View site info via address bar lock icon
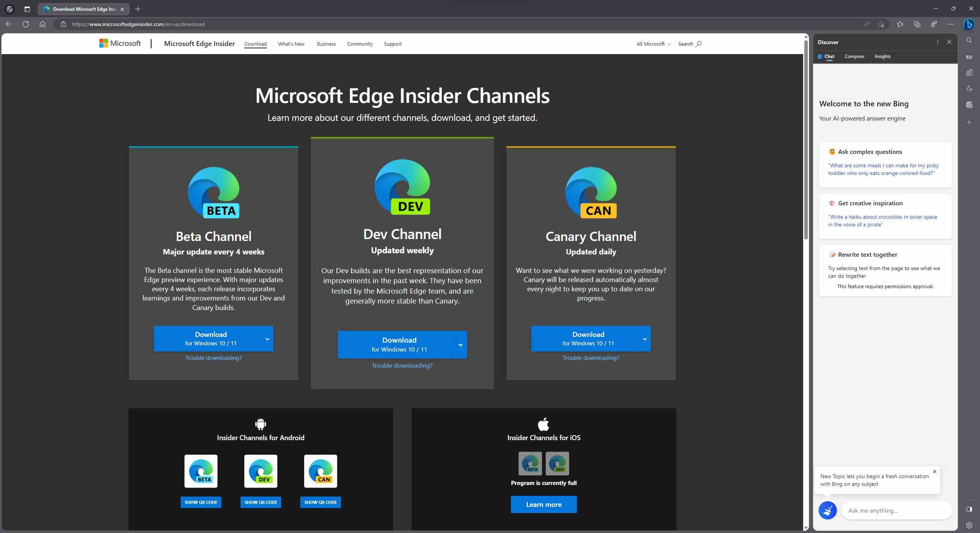 pyautogui.click(x=63, y=24)
